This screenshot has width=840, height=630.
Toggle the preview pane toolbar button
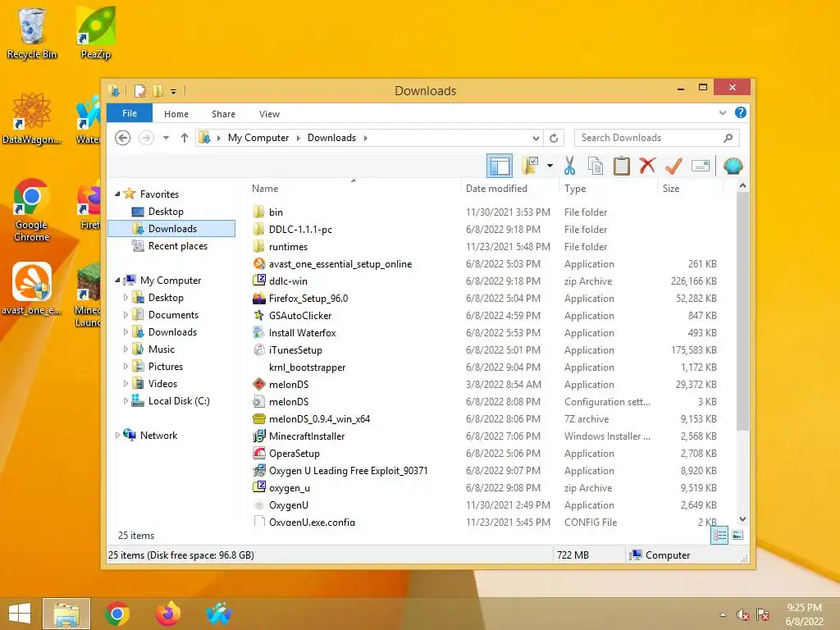(x=500, y=166)
